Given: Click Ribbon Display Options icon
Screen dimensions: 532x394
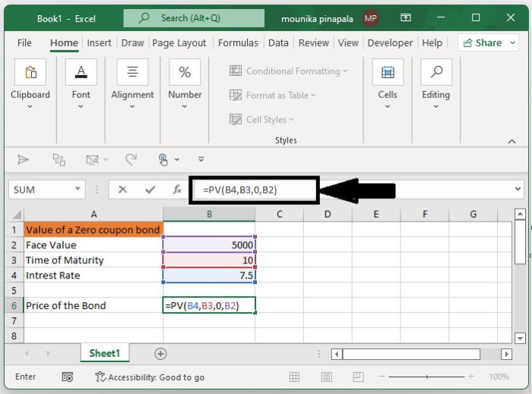Looking at the screenshot, I should 405,17.
